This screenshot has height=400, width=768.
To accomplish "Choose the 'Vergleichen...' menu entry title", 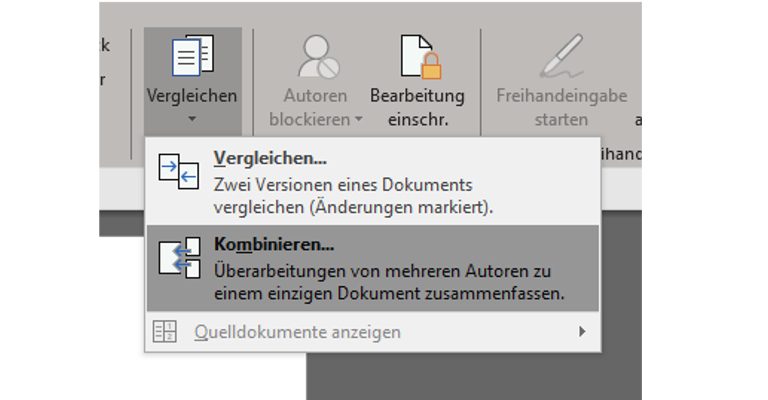I will pyautogui.click(x=270, y=158).
